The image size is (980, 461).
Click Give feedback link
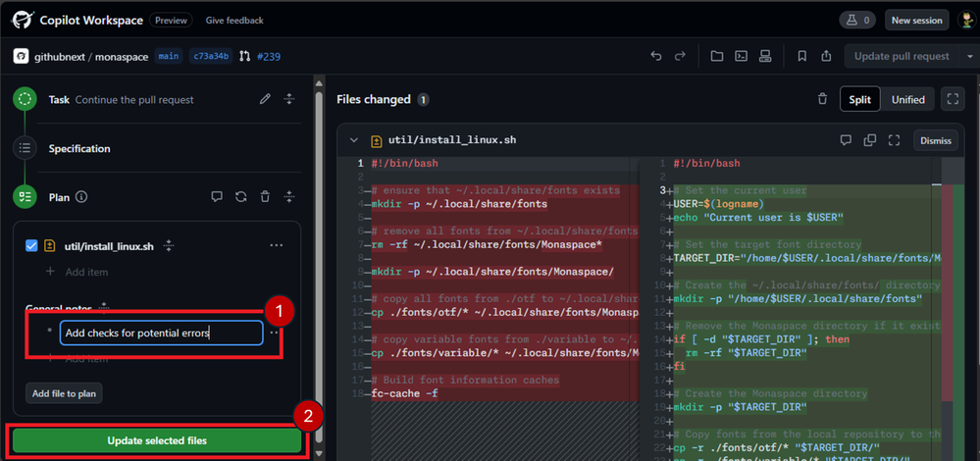tap(234, 20)
